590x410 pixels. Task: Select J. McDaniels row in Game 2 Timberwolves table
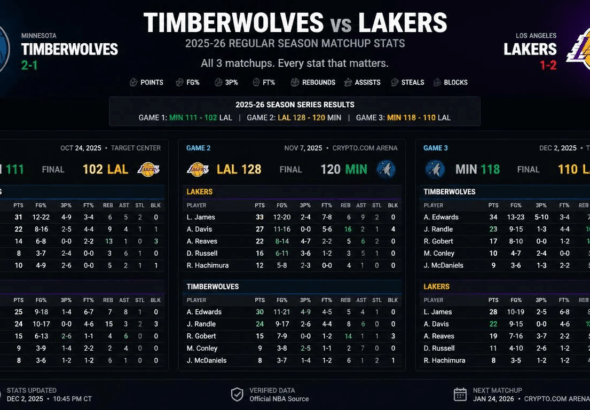coord(292,360)
